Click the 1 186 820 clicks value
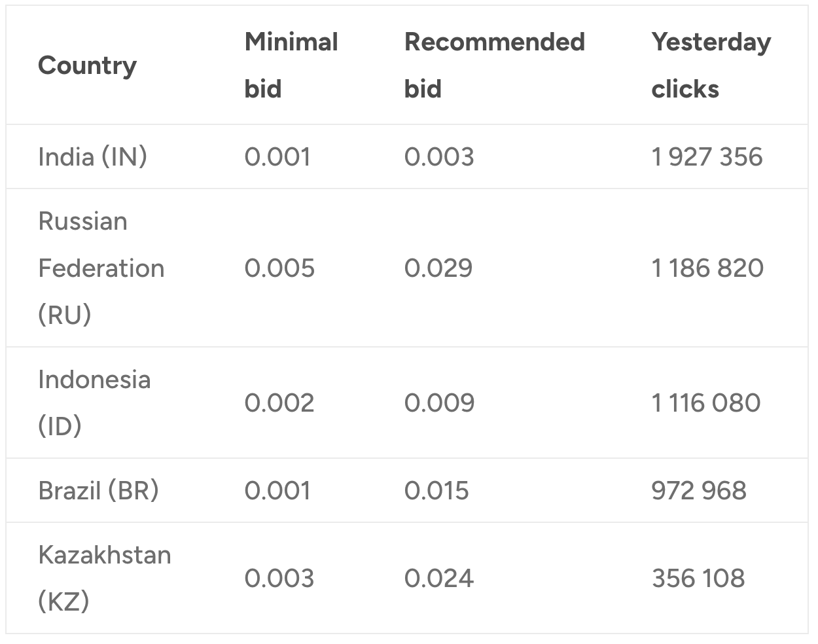 (x=707, y=268)
